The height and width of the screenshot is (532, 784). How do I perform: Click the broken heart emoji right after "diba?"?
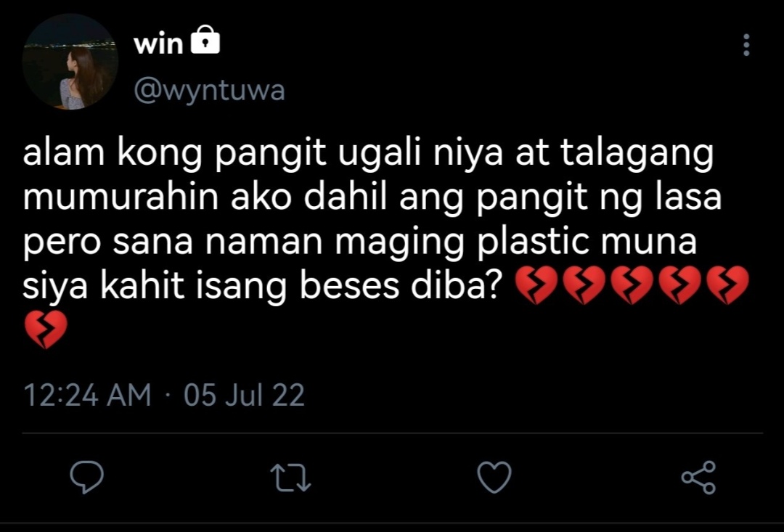coord(535,285)
